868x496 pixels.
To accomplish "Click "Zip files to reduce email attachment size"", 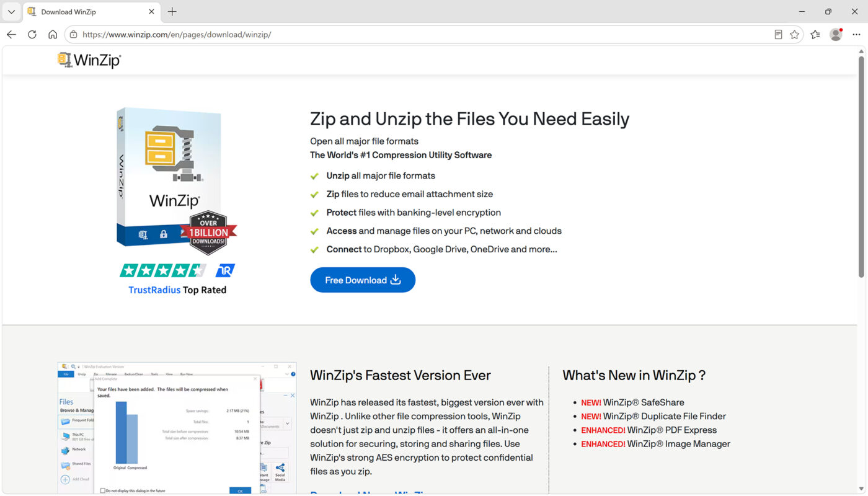I will (x=410, y=194).
